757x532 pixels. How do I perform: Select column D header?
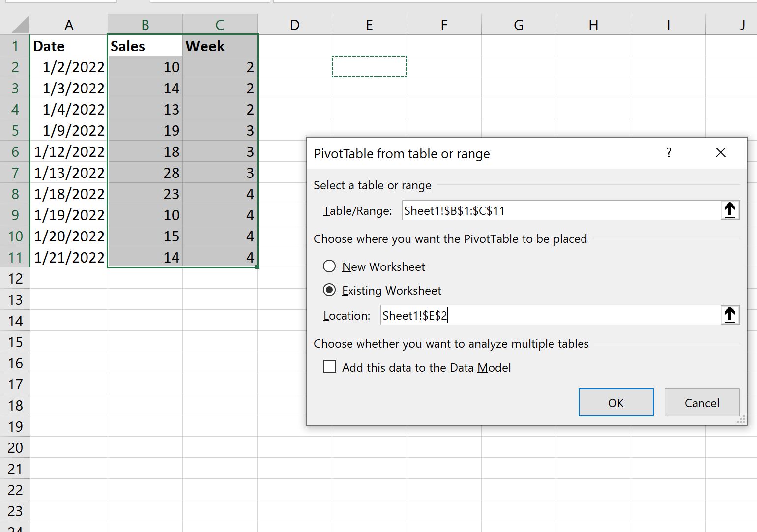point(294,24)
